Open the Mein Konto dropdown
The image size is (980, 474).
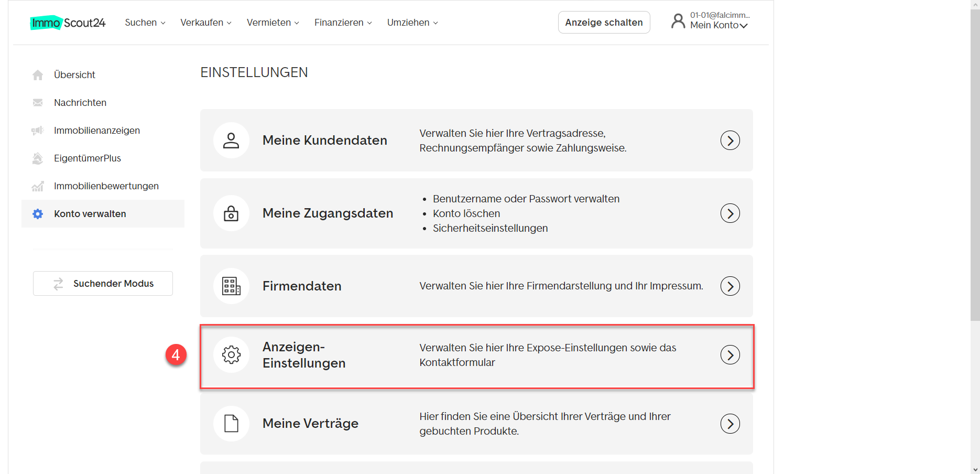(718, 25)
